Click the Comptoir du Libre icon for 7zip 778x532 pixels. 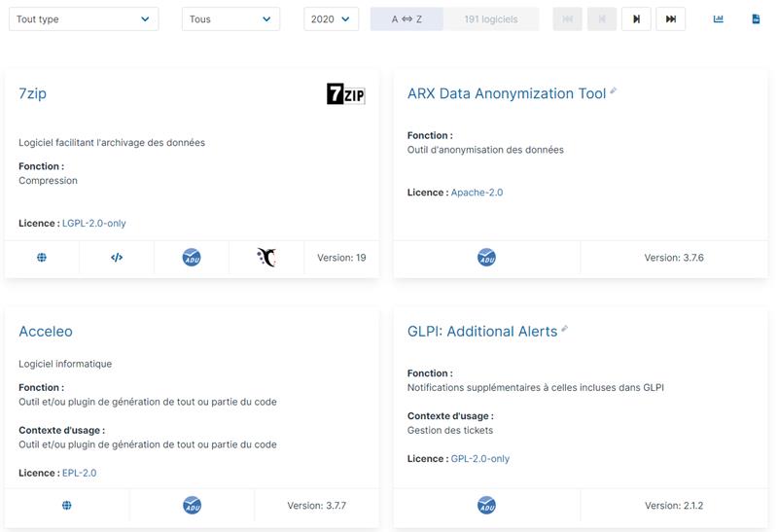tap(266, 257)
